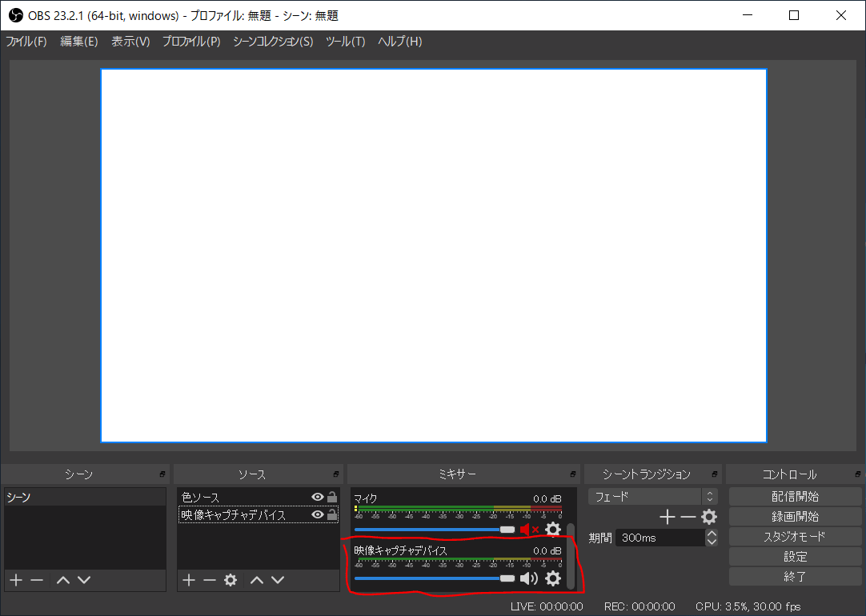Screen dimensions: 866x616
Task: Exit OBS with 終了 button
Action: (796, 576)
